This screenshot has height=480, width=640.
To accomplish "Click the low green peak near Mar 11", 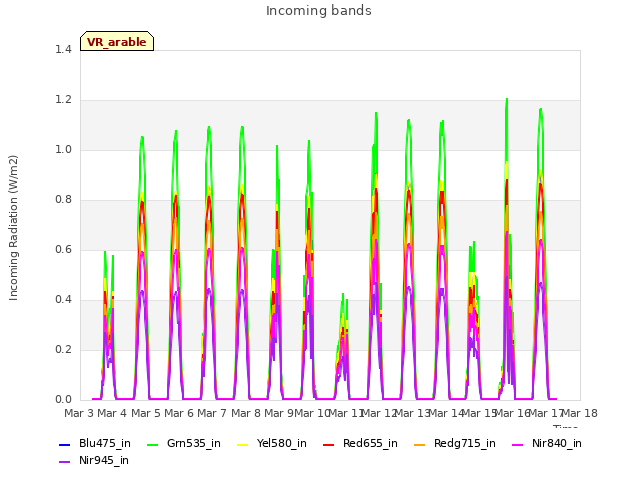I will coord(343,294).
